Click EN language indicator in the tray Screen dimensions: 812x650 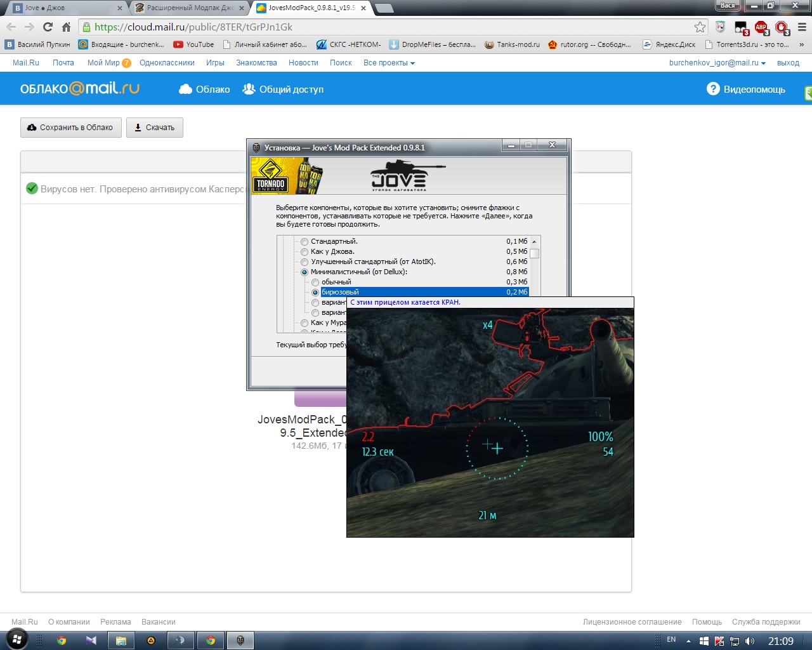671,640
